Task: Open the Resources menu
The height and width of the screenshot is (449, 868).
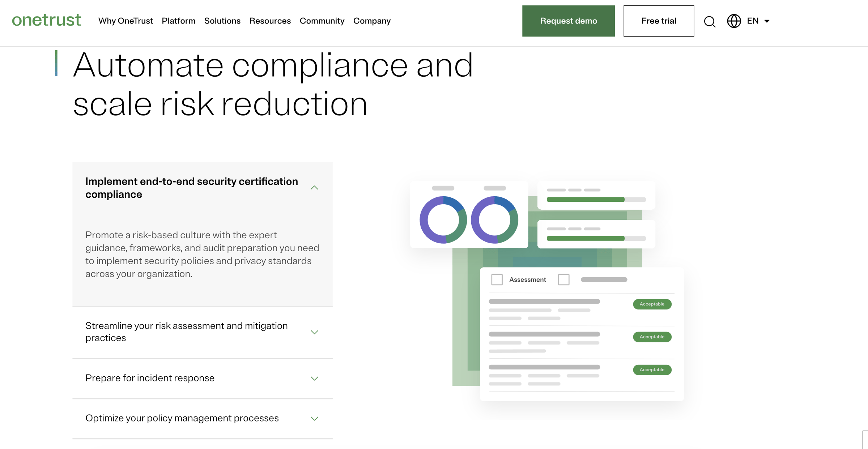Action: [x=270, y=21]
